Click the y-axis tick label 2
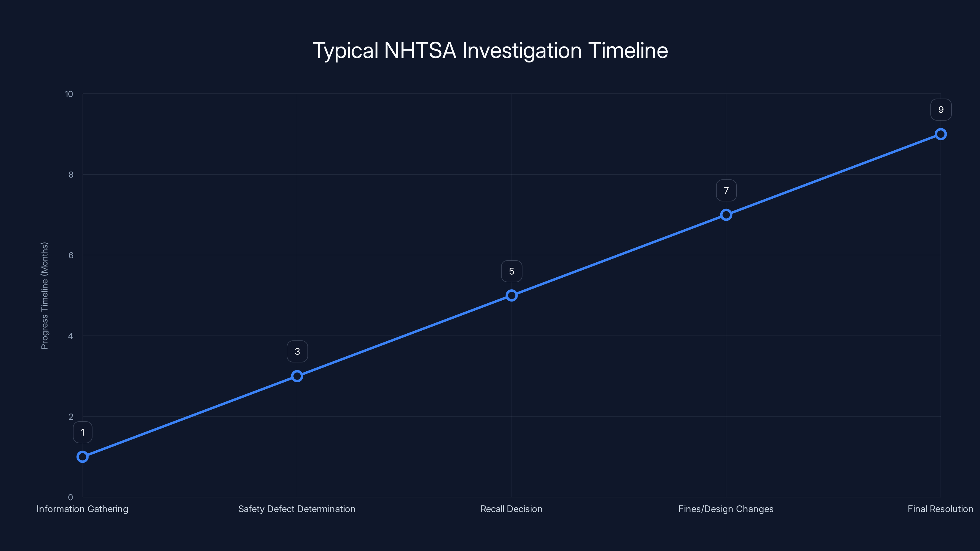 pos(71,417)
